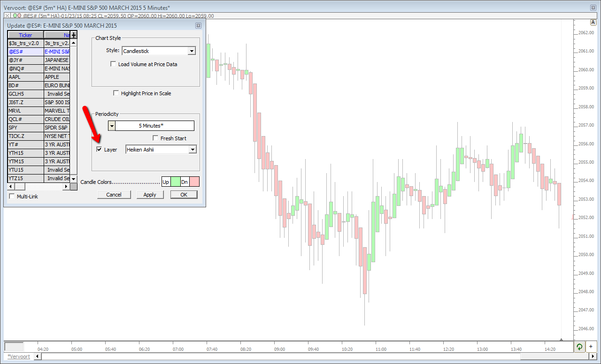This screenshot has height=364, width=601.
Task: Click the ticker list scroll-up arrow
Action: 74,42
